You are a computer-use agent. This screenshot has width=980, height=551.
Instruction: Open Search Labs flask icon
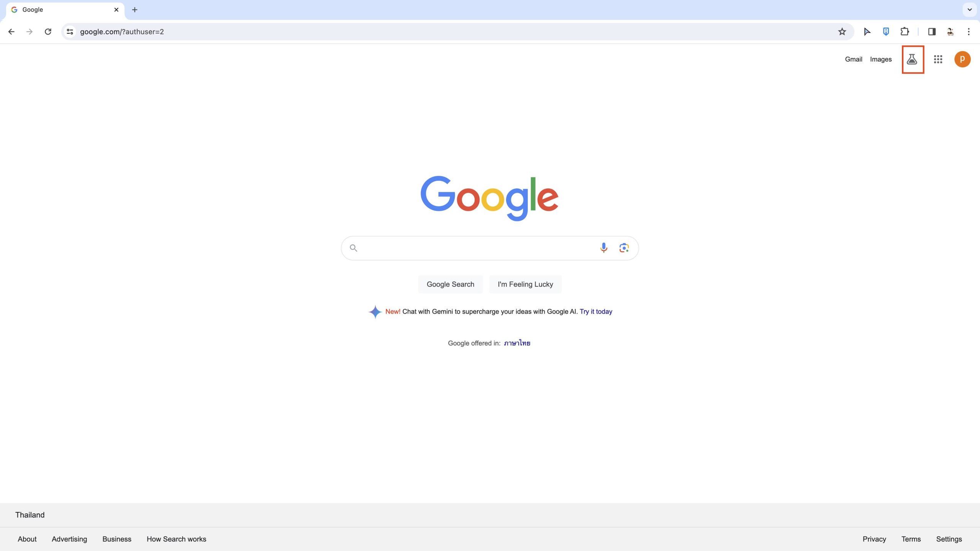(912, 59)
